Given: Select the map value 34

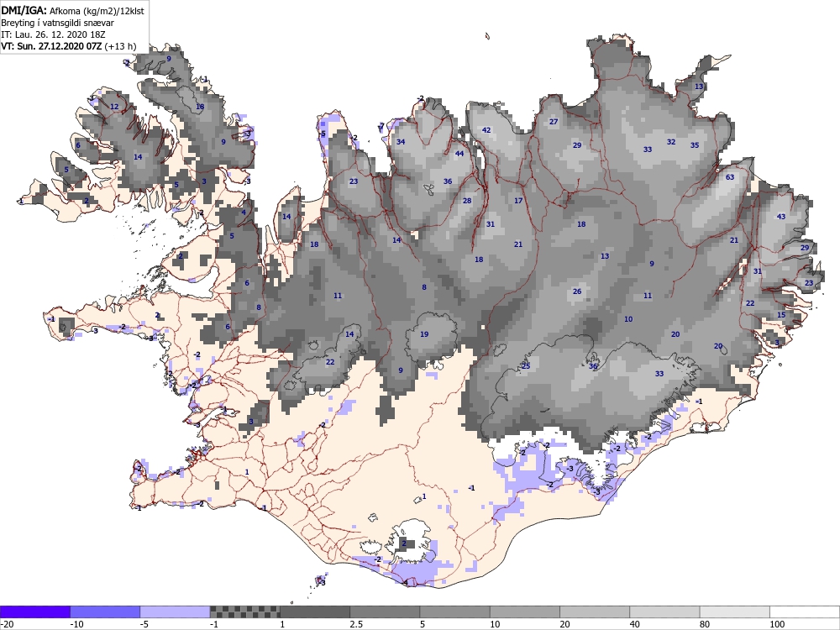Looking at the screenshot, I should click(x=401, y=142).
